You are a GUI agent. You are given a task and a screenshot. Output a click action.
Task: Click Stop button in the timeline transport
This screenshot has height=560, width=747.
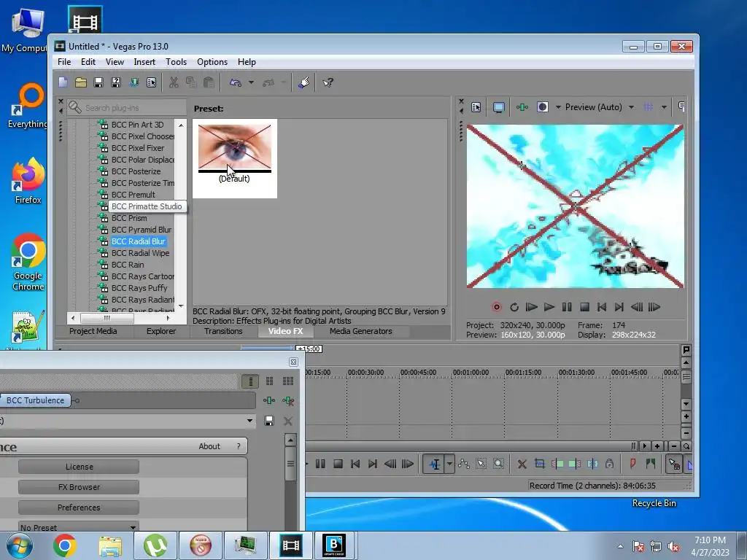tap(338, 464)
